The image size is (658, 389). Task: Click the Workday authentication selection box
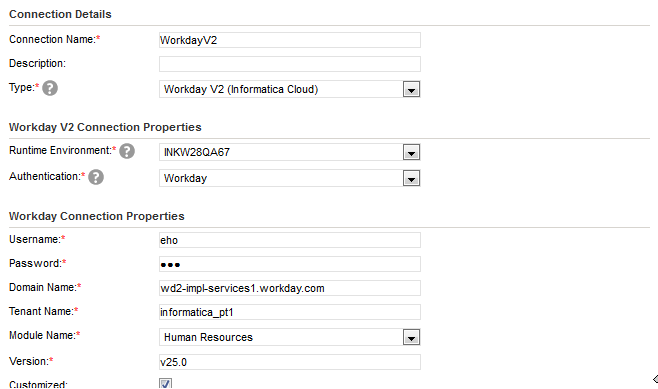[290, 178]
